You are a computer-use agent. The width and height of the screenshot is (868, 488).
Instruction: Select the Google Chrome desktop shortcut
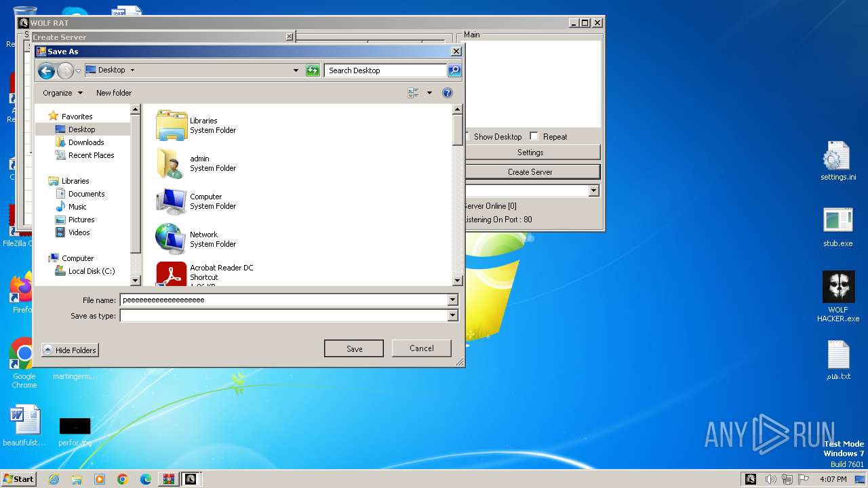[x=24, y=363]
